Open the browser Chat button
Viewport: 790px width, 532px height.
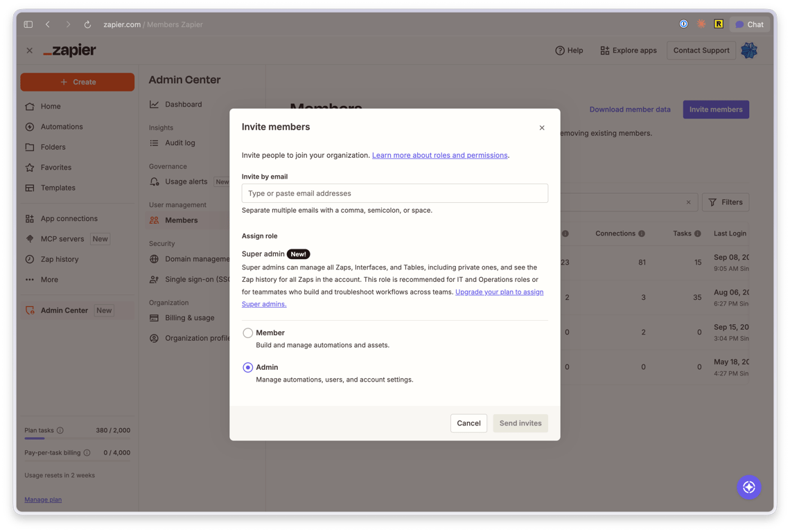[x=749, y=24]
